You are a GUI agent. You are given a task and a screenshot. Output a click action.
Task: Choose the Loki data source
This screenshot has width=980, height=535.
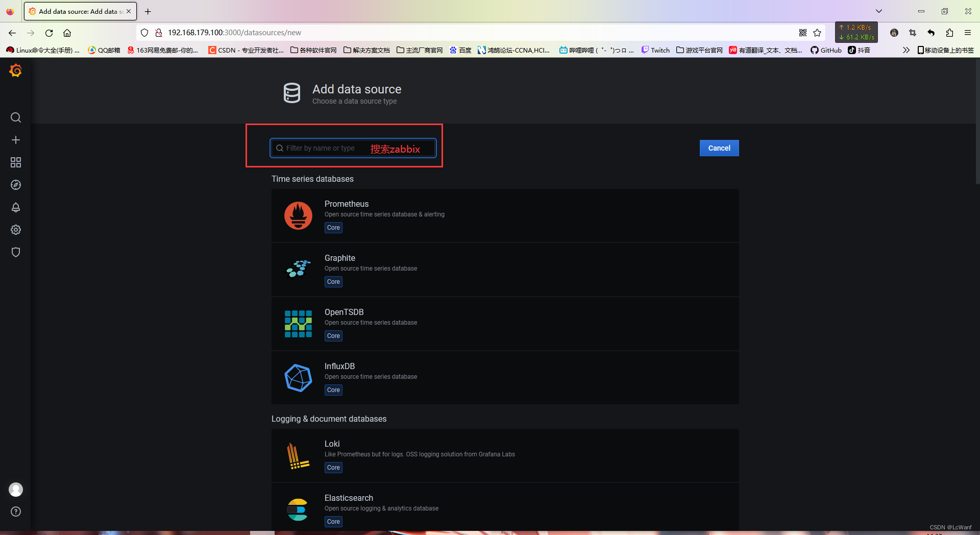pyautogui.click(x=505, y=455)
